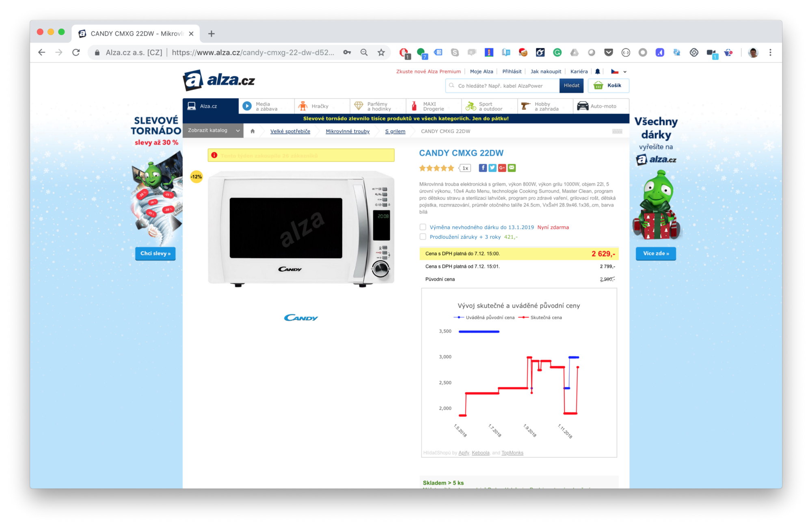Viewport: 812px width, 528px height.
Task: Click the alza.cz logo
Action: pyautogui.click(x=219, y=80)
